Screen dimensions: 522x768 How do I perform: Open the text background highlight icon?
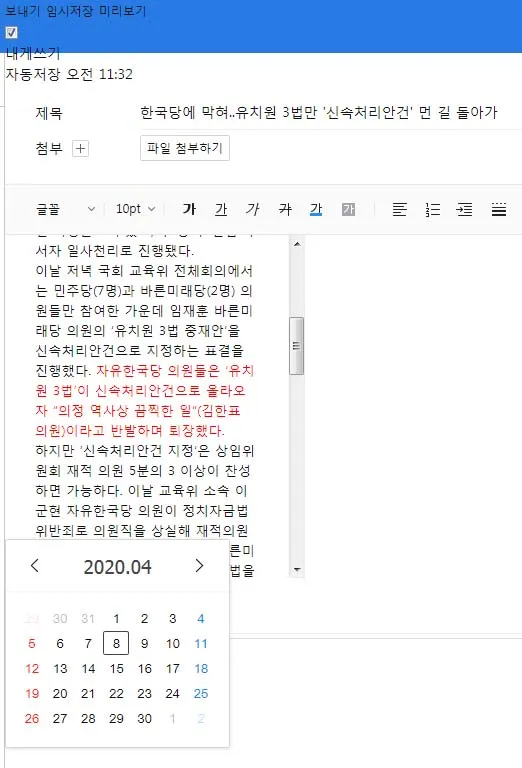(x=348, y=210)
